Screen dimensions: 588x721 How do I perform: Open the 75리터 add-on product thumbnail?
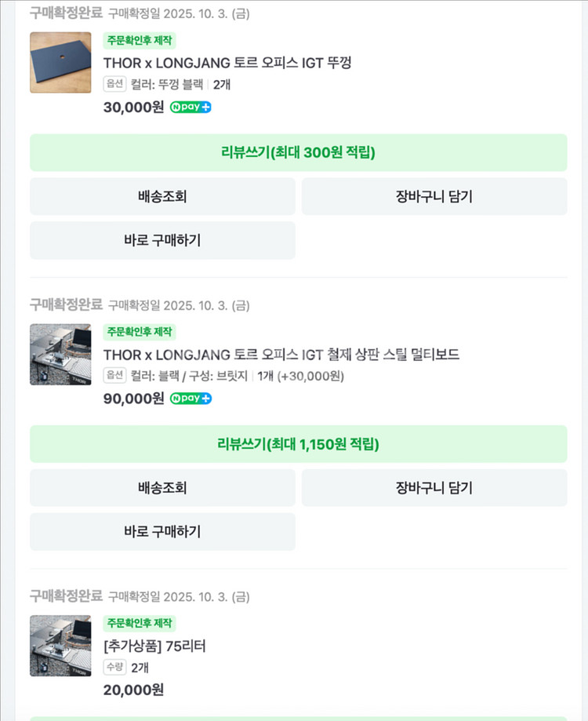tap(60, 646)
